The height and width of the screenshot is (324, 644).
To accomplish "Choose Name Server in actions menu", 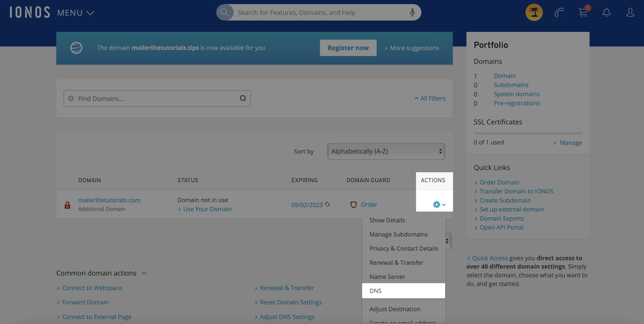I will point(387,277).
